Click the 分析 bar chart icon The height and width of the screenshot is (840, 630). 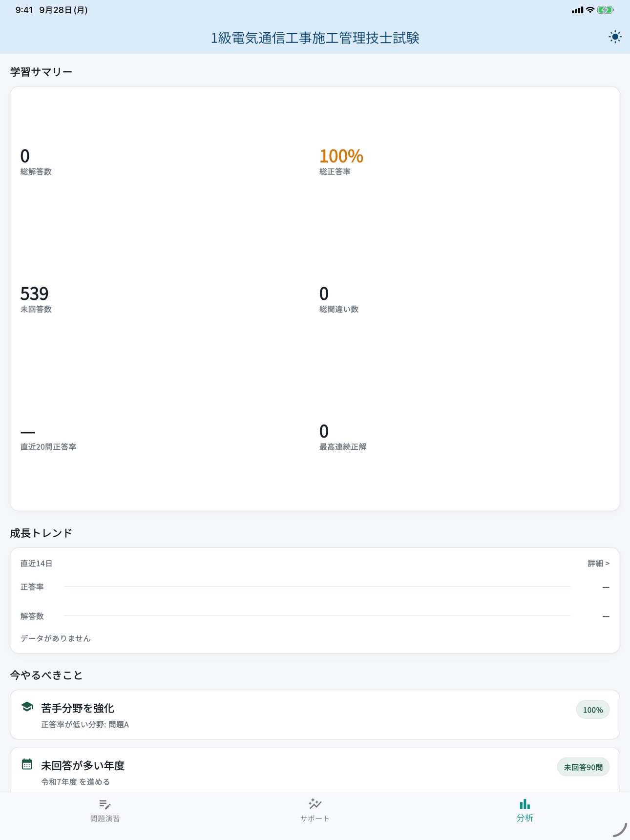525,804
